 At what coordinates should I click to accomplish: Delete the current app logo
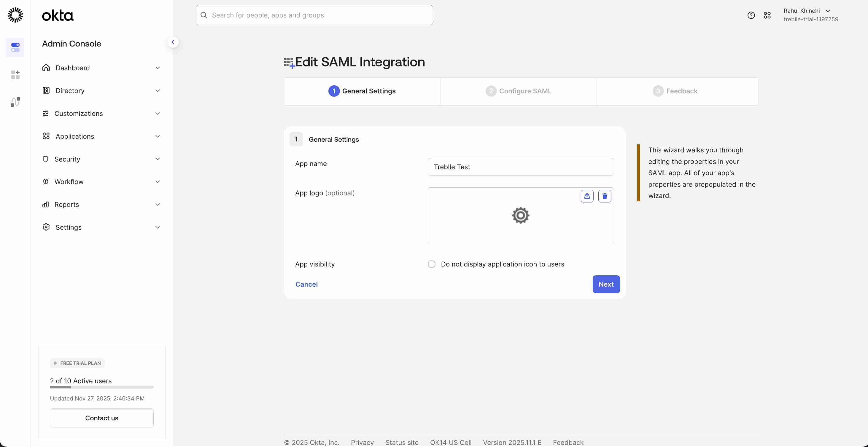coord(604,196)
